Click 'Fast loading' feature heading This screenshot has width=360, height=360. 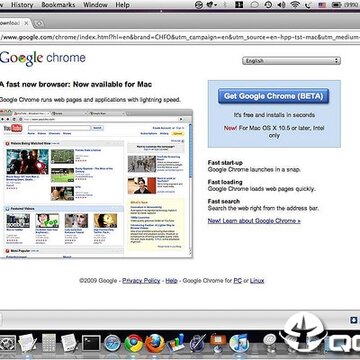click(225, 182)
